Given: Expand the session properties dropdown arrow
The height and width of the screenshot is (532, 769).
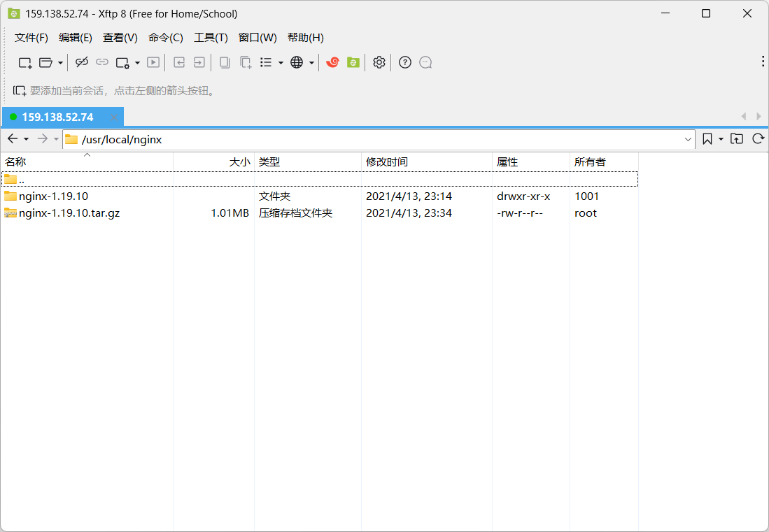Looking at the screenshot, I should tap(137, 63).
